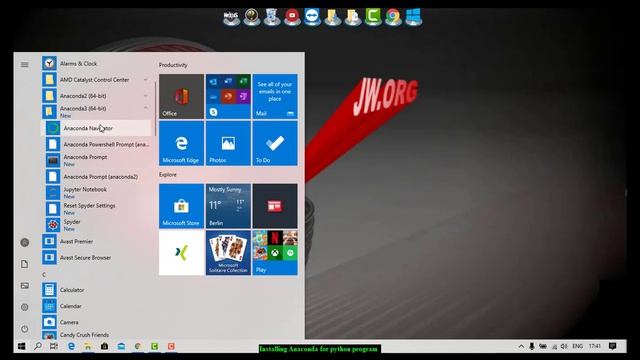Screen dimensions: 640x360
Task: Open Chrome from the top dock
Action: tap(393, 17)
